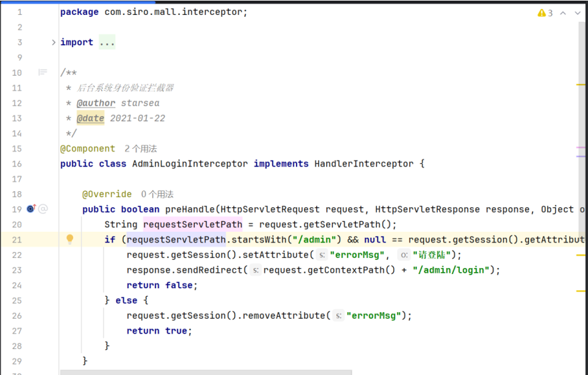Click the top yellow warning stripe marker
Screen dimensions: 588x375
tap(580, 84)
